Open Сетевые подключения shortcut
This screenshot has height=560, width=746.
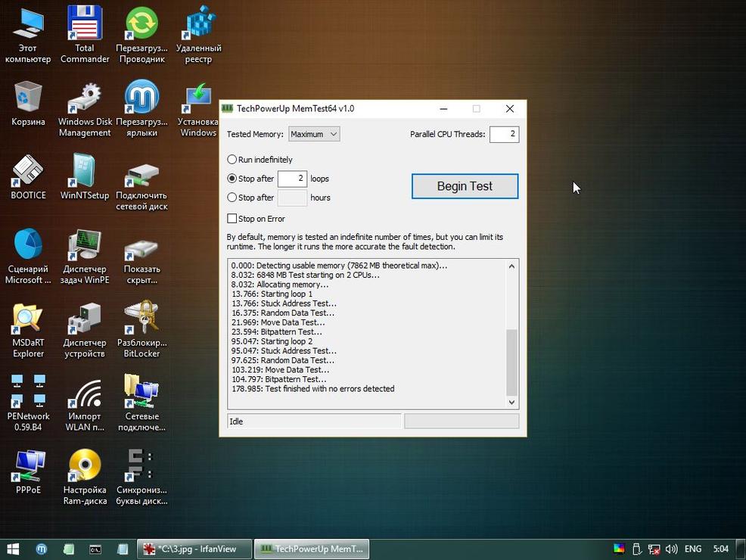point(141,403)
